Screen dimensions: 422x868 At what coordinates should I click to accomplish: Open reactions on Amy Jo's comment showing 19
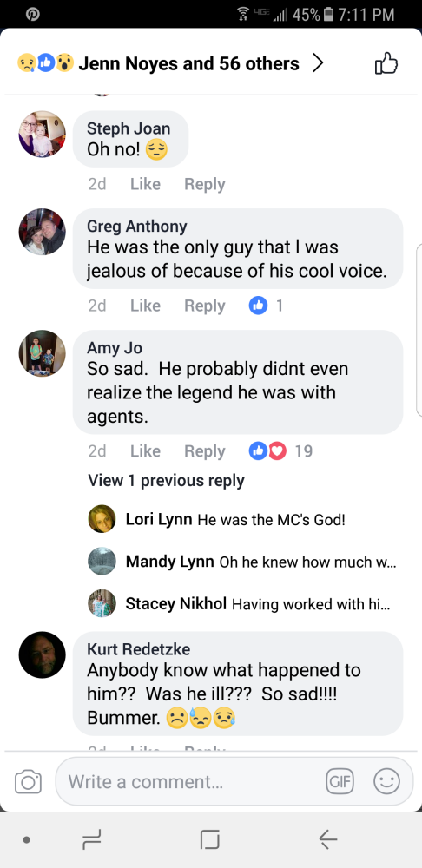280,451
